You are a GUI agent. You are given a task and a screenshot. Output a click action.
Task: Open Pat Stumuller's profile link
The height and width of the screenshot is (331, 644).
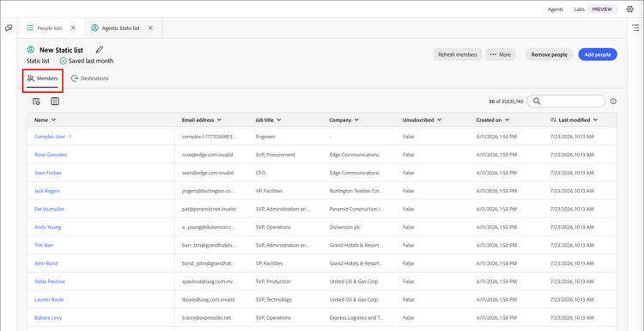(49, 209)
